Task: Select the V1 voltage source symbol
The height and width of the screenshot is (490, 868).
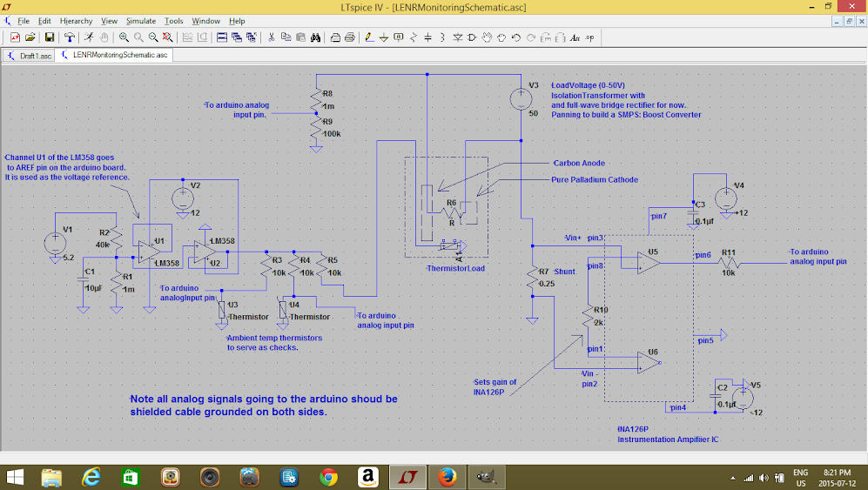Action: [55, 243]
